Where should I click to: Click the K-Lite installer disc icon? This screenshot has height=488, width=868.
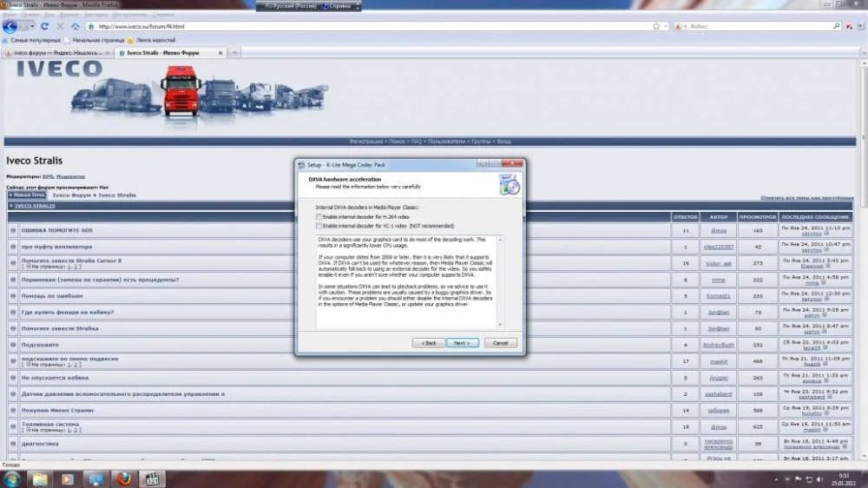coord(510,184)
